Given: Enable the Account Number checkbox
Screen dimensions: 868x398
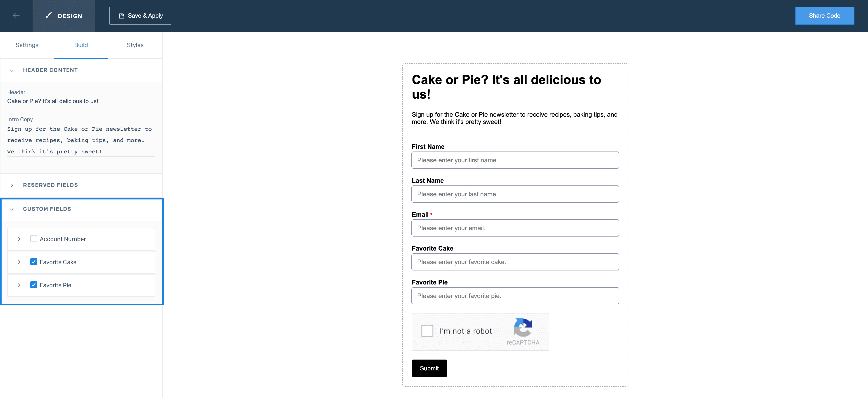Looking at the screenshot, I should pyautogui.click(x=34, y=239).
